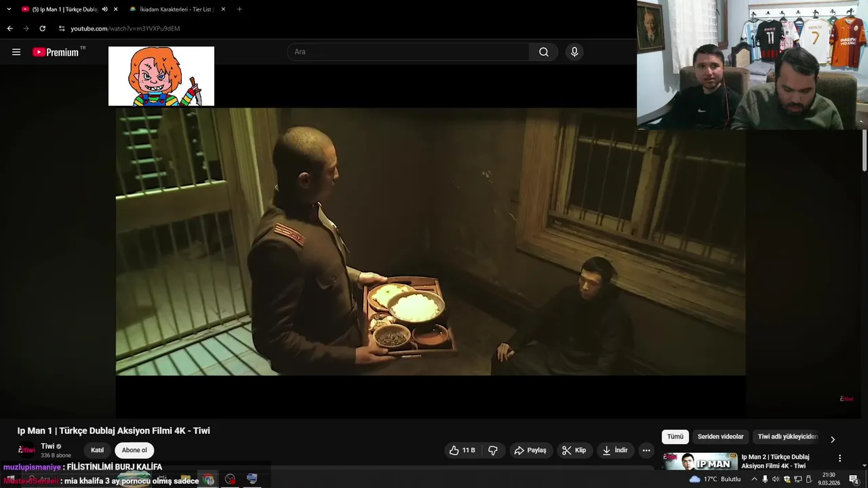Click the search magnifier button
Image resolution: width=868 pixels, height=488 pixels.
click(x=544, y=52)
